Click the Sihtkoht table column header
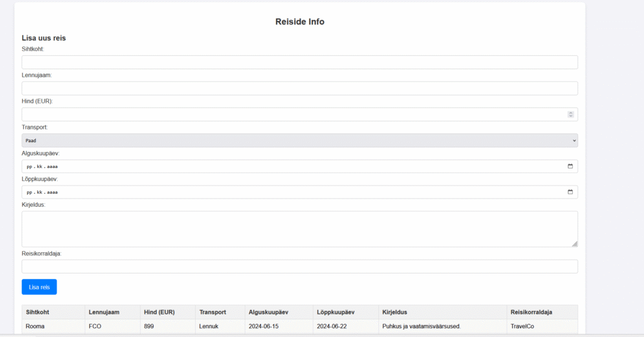Screen dimensions: 644x337 coord(38,312)
